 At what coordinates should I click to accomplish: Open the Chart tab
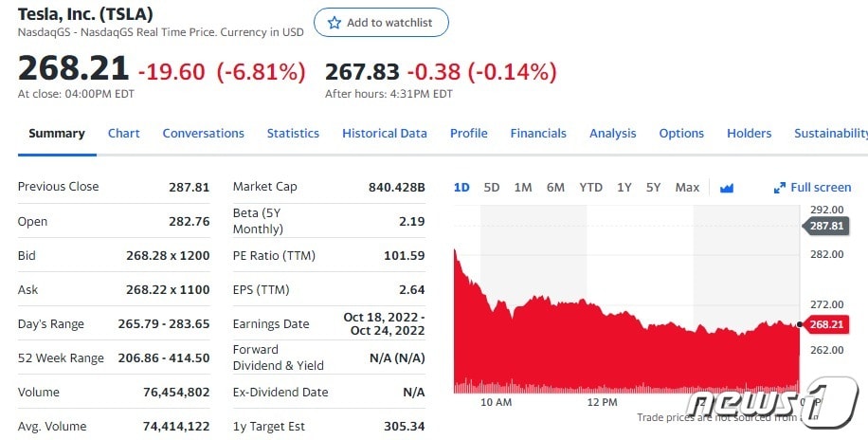coord(123,134)
